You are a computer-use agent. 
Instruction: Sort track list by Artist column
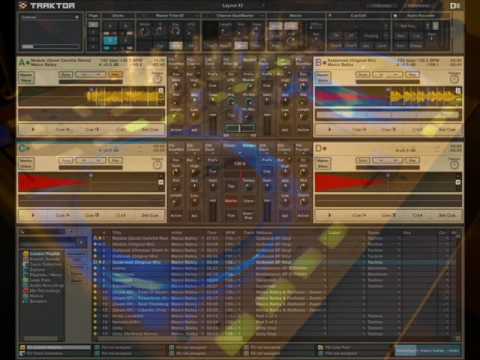tap(177, 233)
